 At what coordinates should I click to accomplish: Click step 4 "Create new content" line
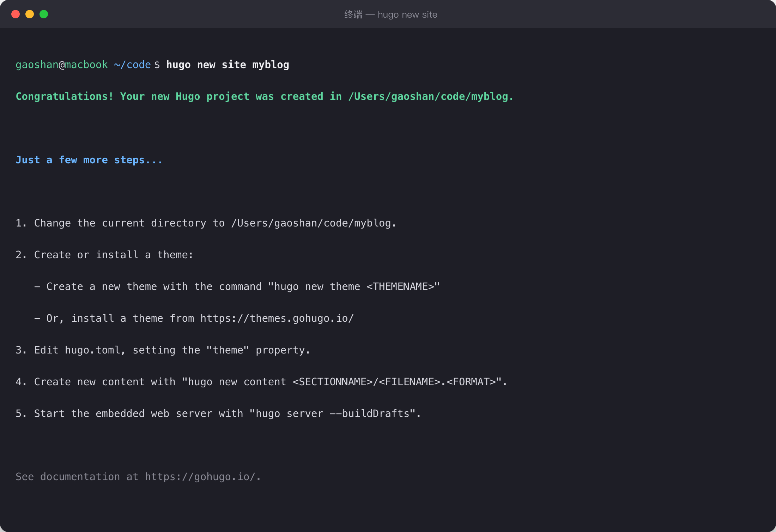[x=261, y=382]
